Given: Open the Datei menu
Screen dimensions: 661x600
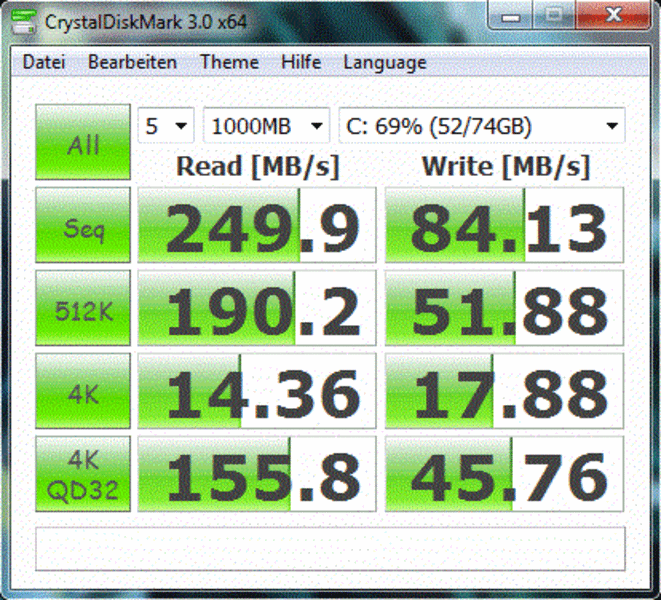Looking at the screenshot, I should pyautogui.click(x=44, y=62).
